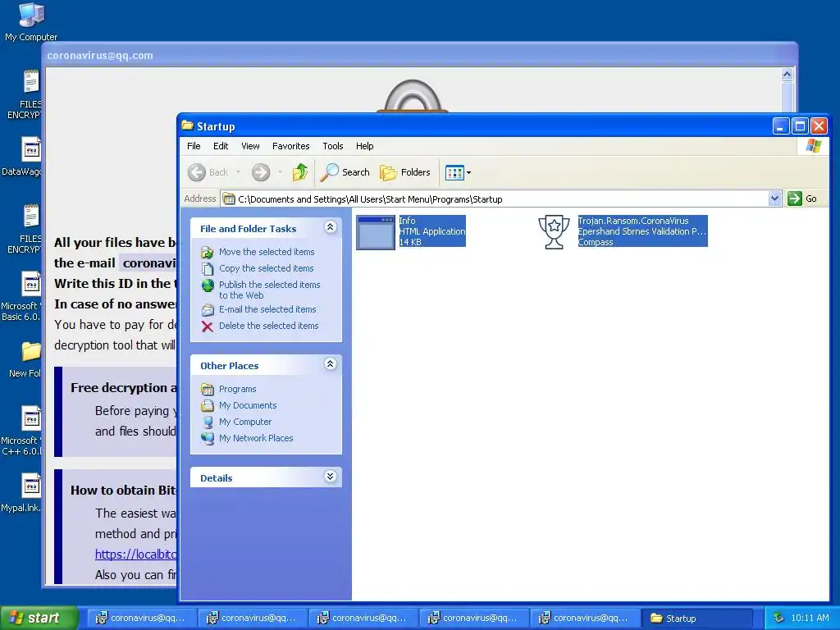Screen dimensions: 840x630
Task: Click the Move items folder icon
Action: 208,253
